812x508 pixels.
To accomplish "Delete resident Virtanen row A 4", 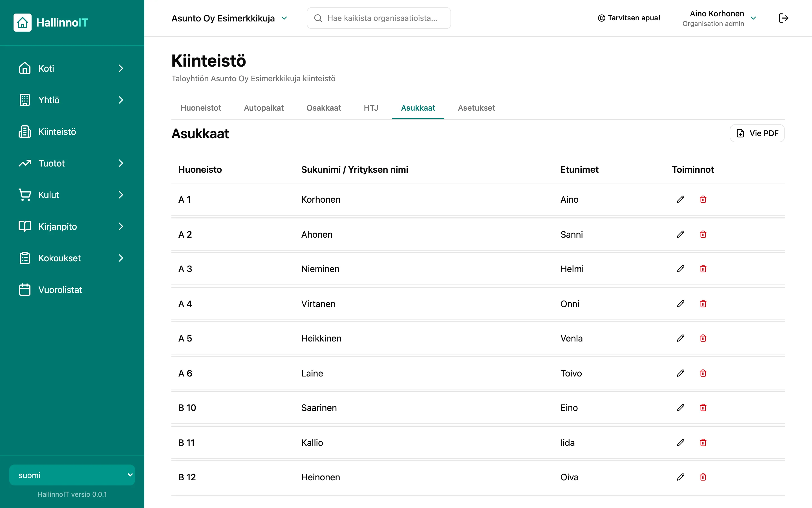I will point(703,304).
